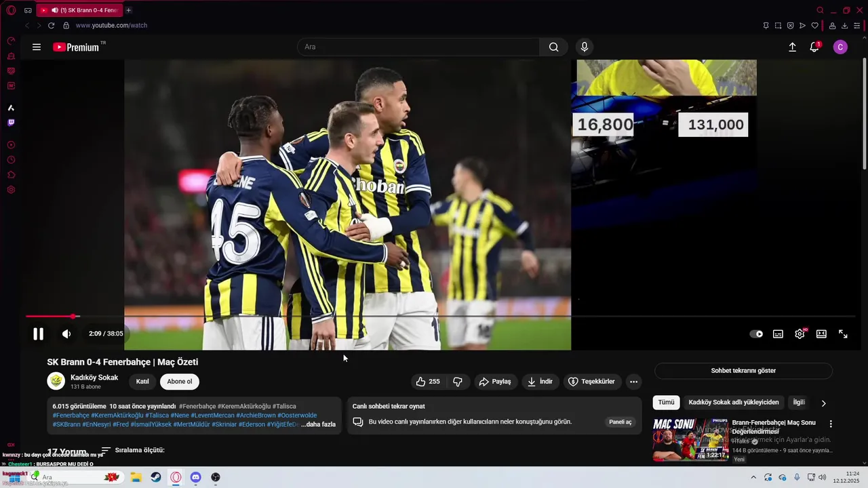This screenshot has width=868, height=488.
Task: Open Sıralama ölçütü sort dropdown
Action: (x=133, y=450)
